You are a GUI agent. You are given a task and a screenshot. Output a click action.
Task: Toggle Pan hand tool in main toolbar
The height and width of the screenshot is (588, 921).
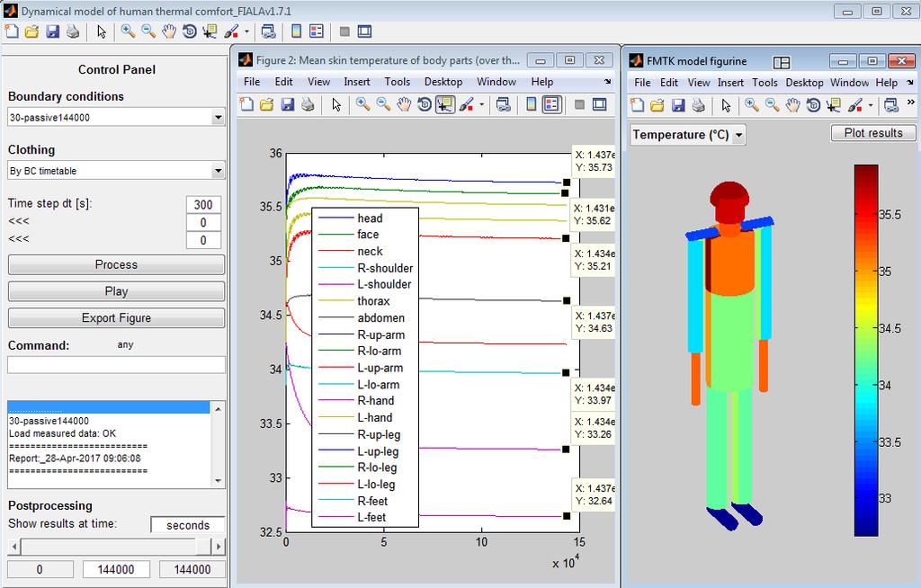(168, 31)
